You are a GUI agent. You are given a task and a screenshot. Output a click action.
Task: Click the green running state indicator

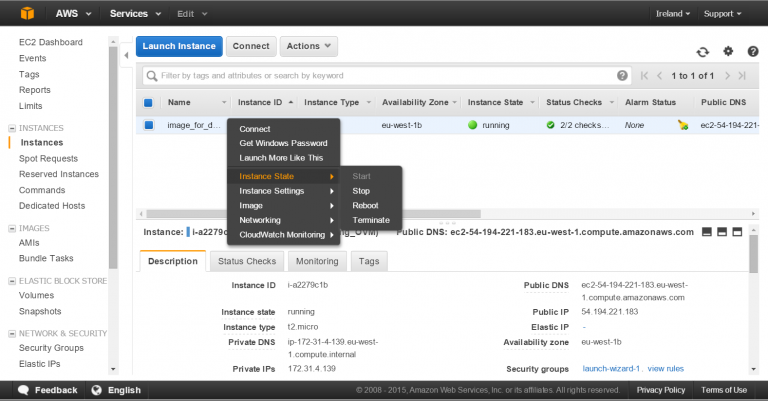tap(472, 125)
